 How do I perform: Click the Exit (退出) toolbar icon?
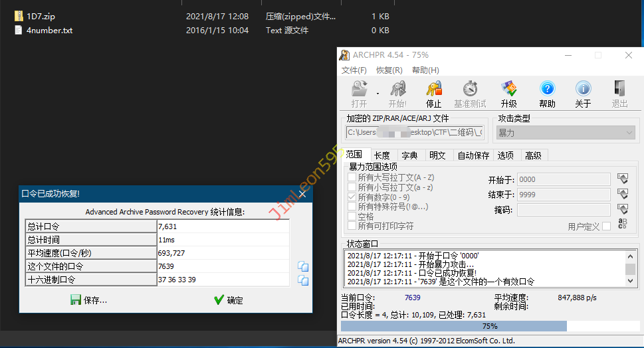point(619,94)
